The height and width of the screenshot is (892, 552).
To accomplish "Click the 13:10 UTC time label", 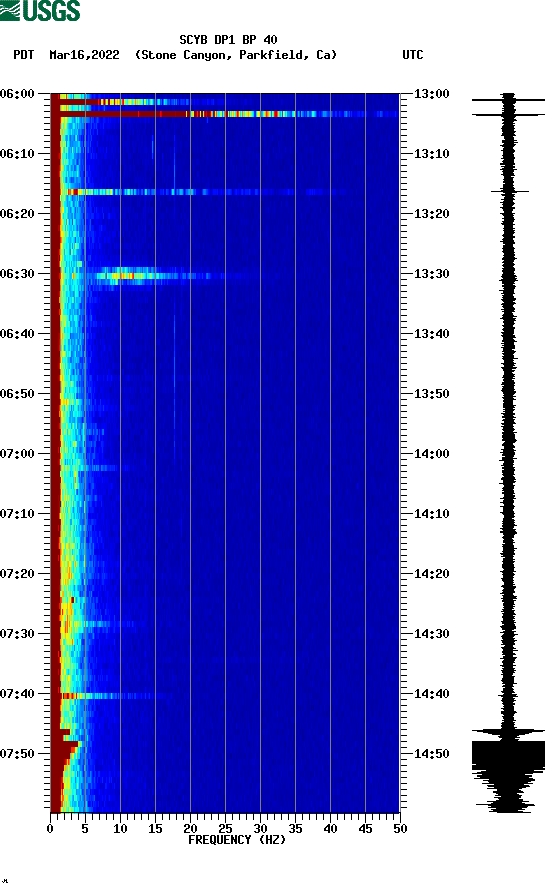I will tap(431, 154).
